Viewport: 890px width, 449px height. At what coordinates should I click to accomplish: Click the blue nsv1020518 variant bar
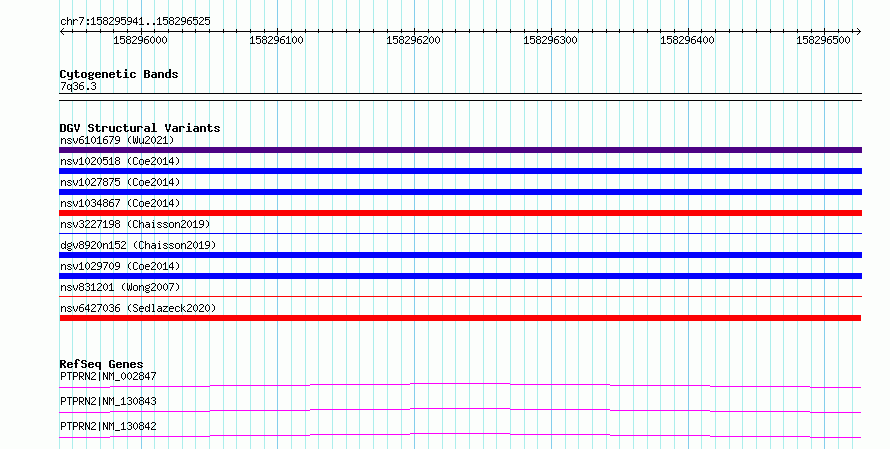pyautogui.click(x=460, y=171)
